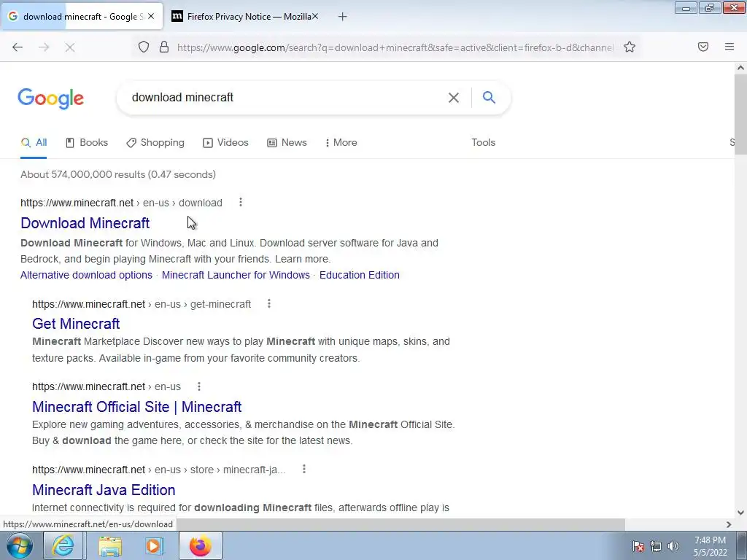The width and height of the screenshot is (747, 560).
Task: Open Education Edition link
Action: coord(359,275)
